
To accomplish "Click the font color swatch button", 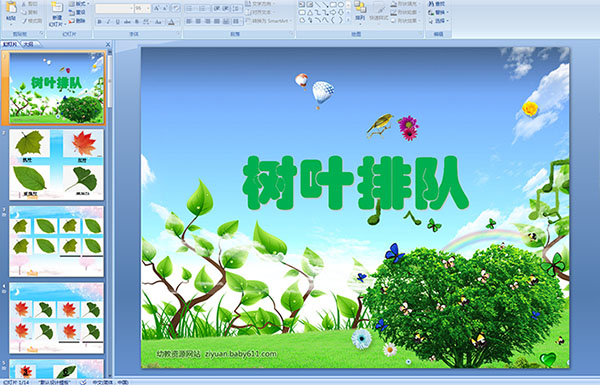I will [171, 22].
